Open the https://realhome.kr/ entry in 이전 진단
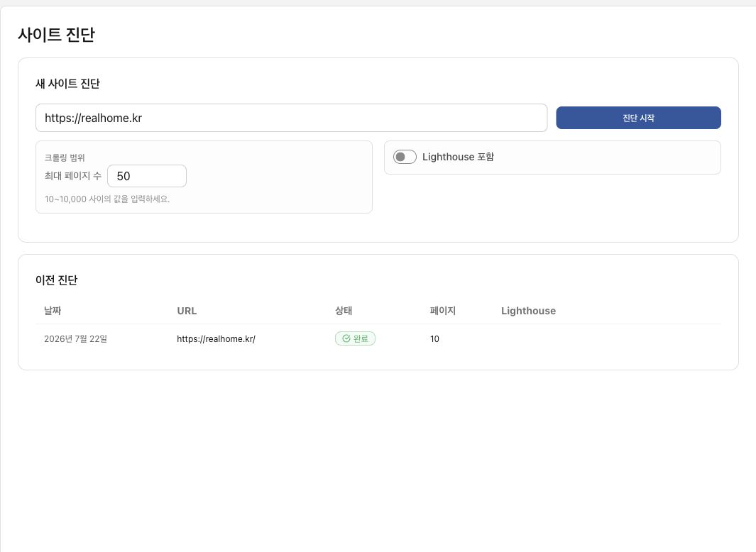 (216, 339)
